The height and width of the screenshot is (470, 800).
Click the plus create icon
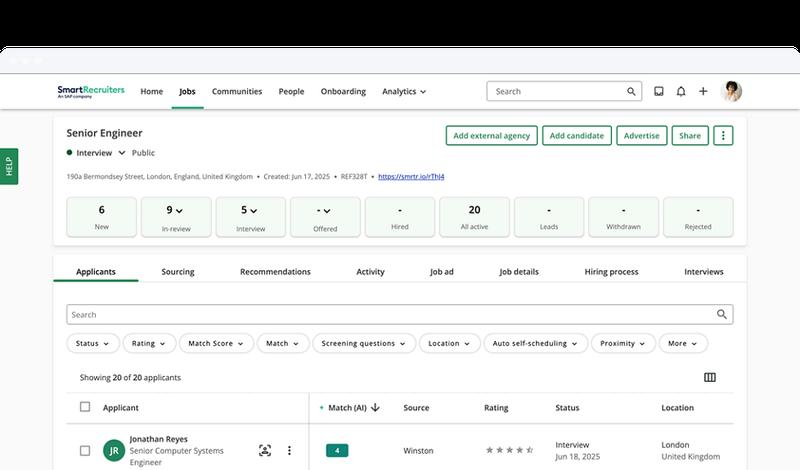(703, 91)
